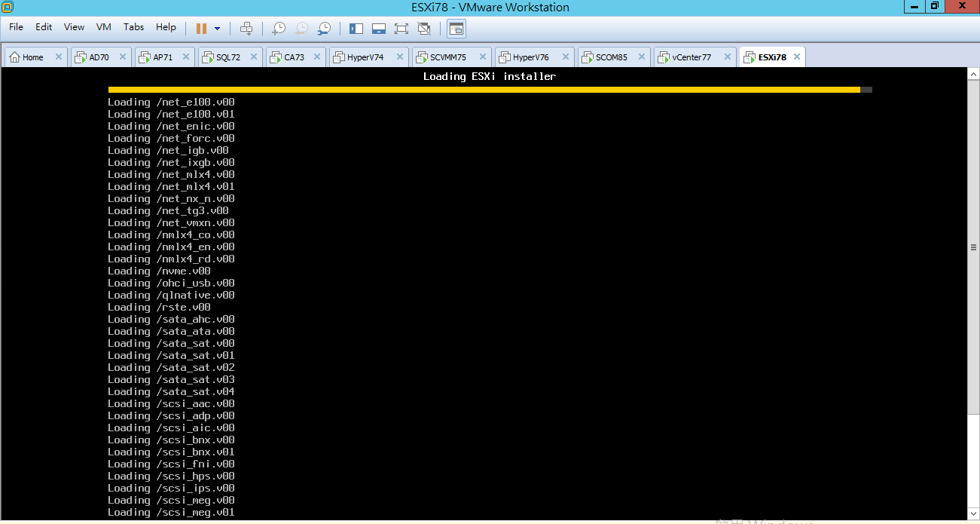Open the Edit menu
Screen dimensions: 980x524
(44, 27)
